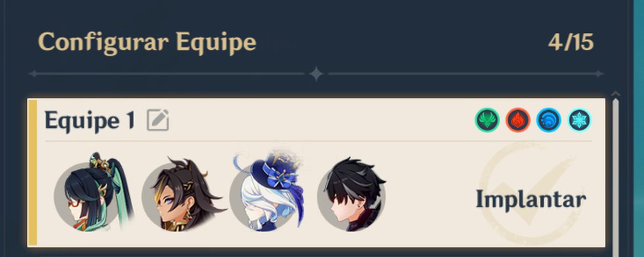The image size is (644, 257).
Task: Select the Cryo snowflake element icon
Action: [x=580, y=120]
